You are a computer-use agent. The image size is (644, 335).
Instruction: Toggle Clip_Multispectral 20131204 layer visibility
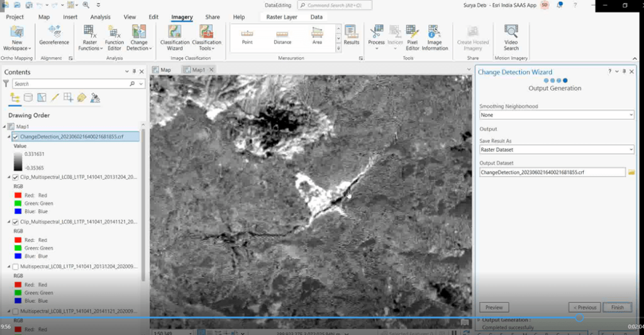(16, 177)
